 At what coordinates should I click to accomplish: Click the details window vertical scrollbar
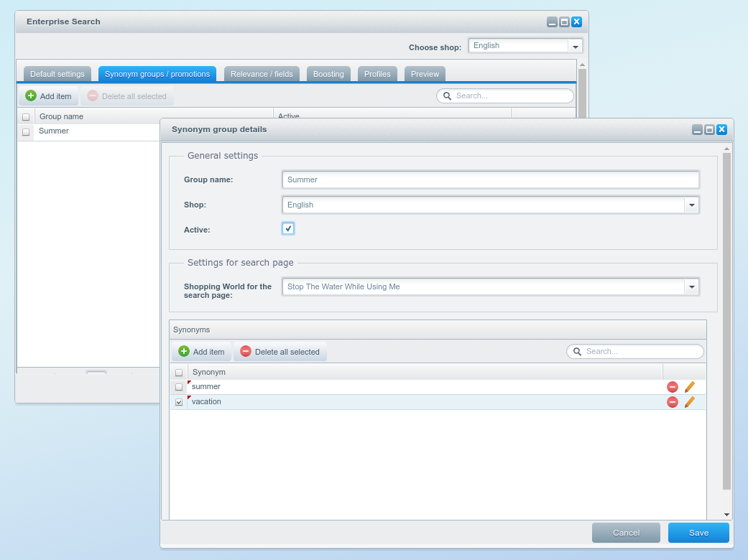point(726,323)
